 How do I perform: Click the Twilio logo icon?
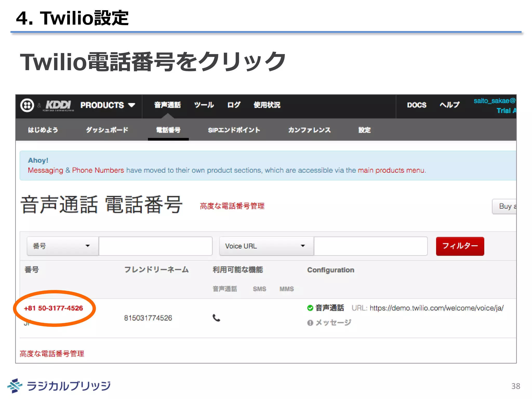click(27, 105)
